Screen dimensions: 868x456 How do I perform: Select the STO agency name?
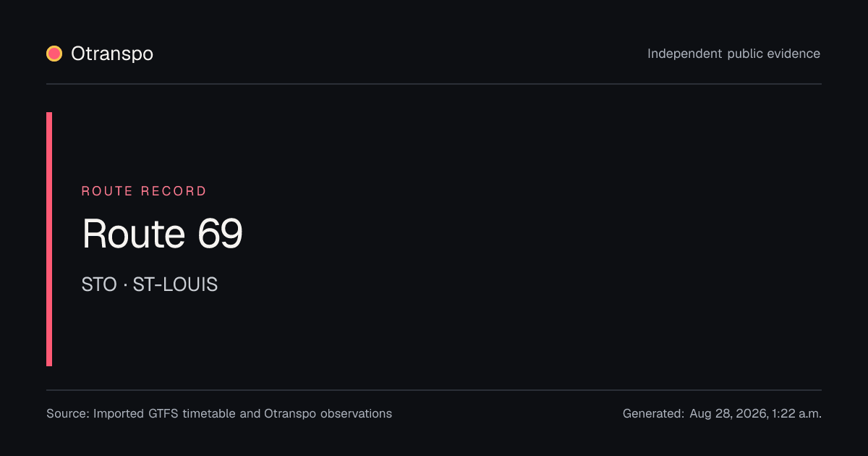99,284
